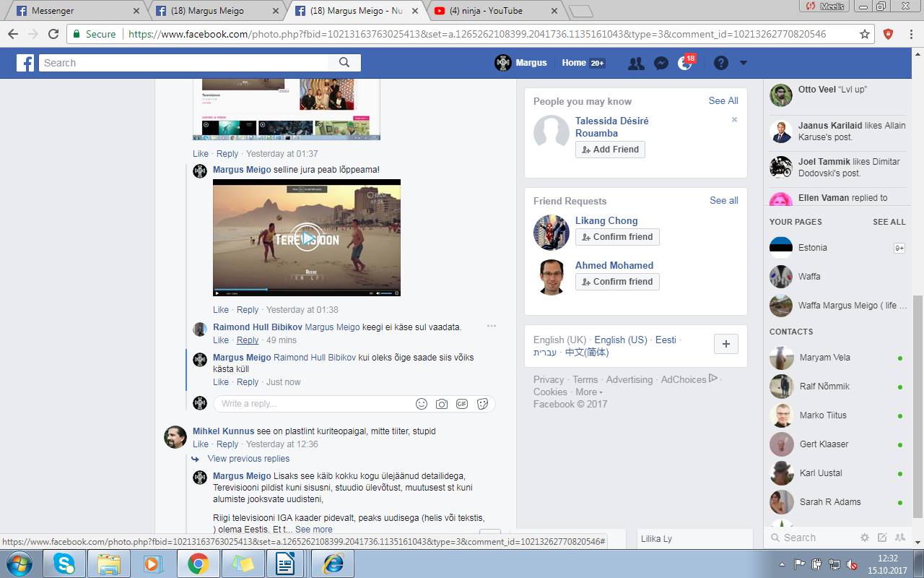This screenshot has width=924, height=578.
Task: Bookmark the page with star icon
Action: click(x=865, y=34)
